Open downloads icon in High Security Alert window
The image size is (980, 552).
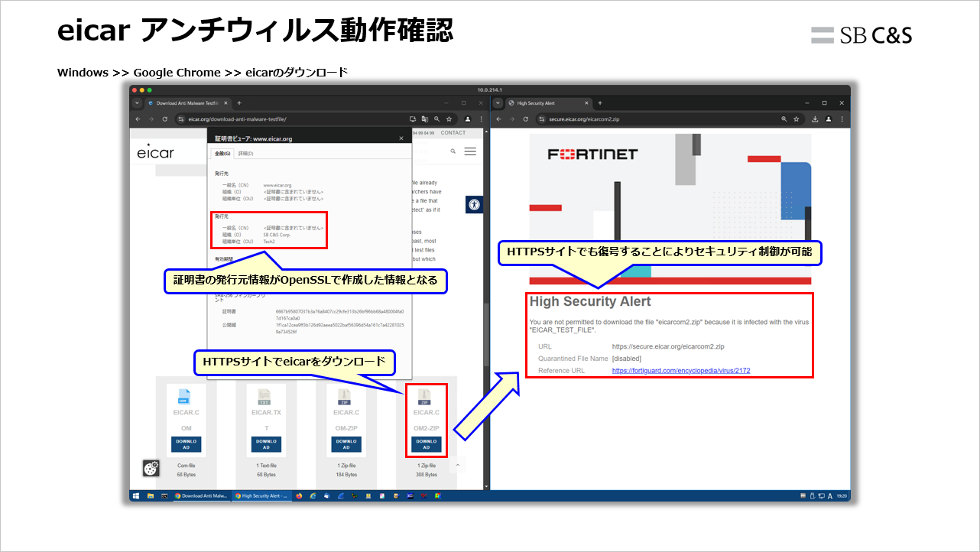(815, 119)
